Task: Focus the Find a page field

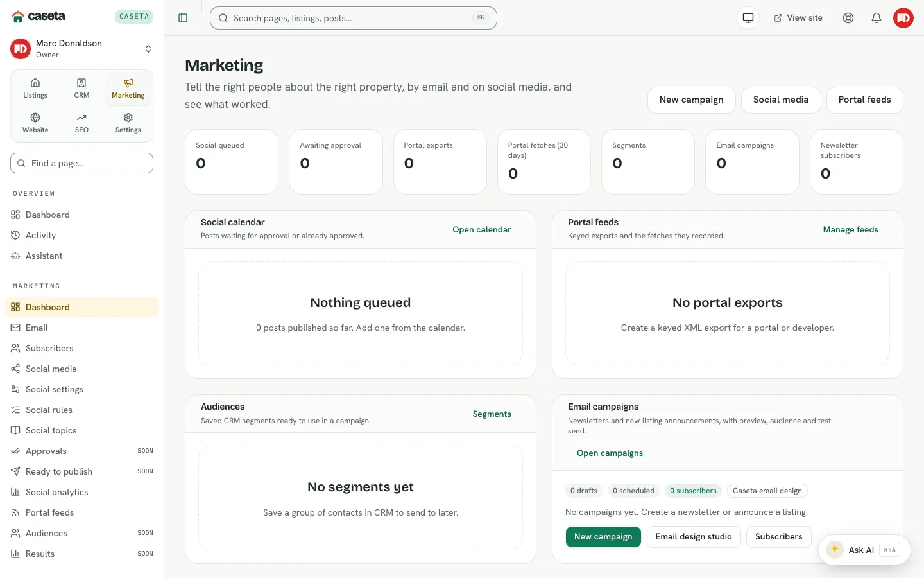Action: 81,163
